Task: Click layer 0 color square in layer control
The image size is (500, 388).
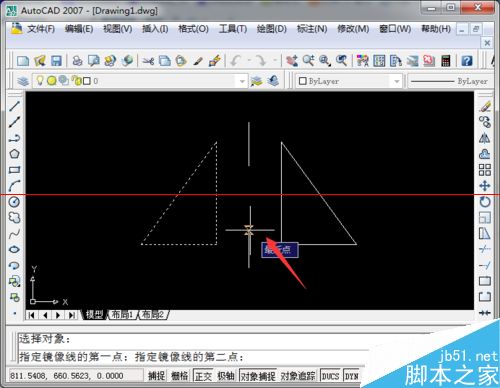Action: click(x=87, y=81)
